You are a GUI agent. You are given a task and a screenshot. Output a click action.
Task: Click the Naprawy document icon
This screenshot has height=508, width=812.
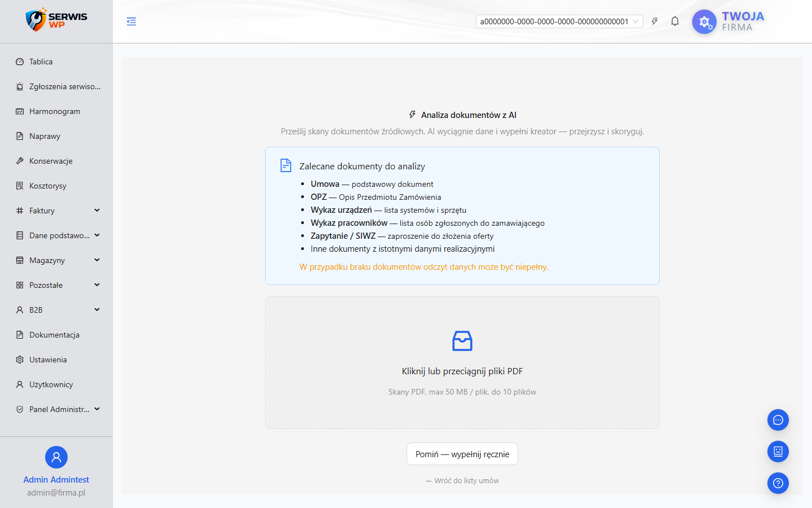coord(20,136)
